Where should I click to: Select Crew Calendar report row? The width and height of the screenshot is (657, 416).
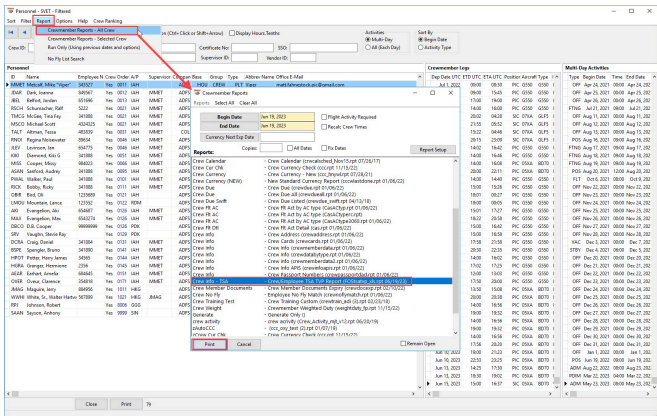pos(322,161)
